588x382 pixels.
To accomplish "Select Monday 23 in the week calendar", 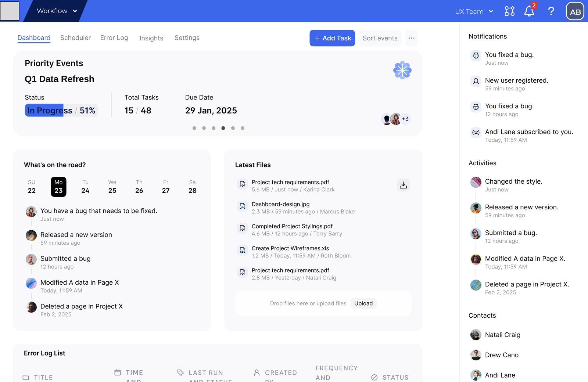I will pos(58,187).
